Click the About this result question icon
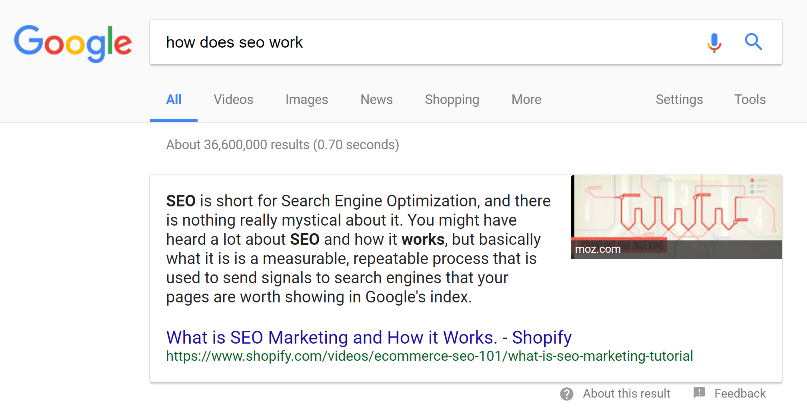Viewport: 807px width, 411px height. coord(567,393)
